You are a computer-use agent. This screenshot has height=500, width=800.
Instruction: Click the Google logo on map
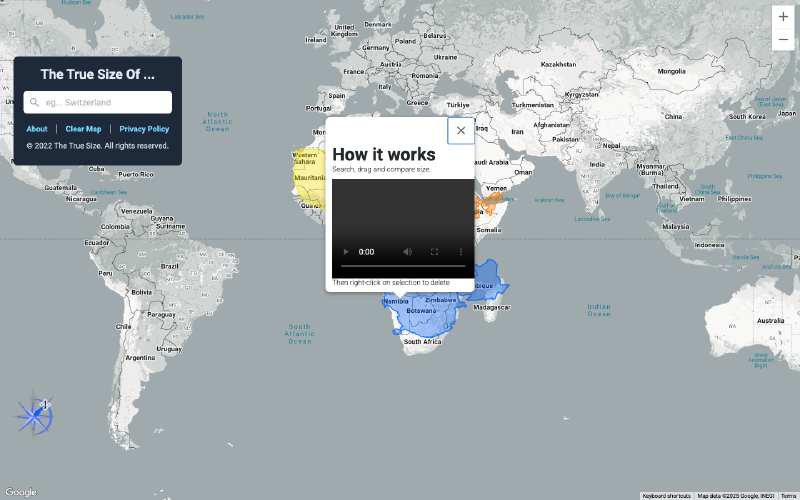(20, 492)
